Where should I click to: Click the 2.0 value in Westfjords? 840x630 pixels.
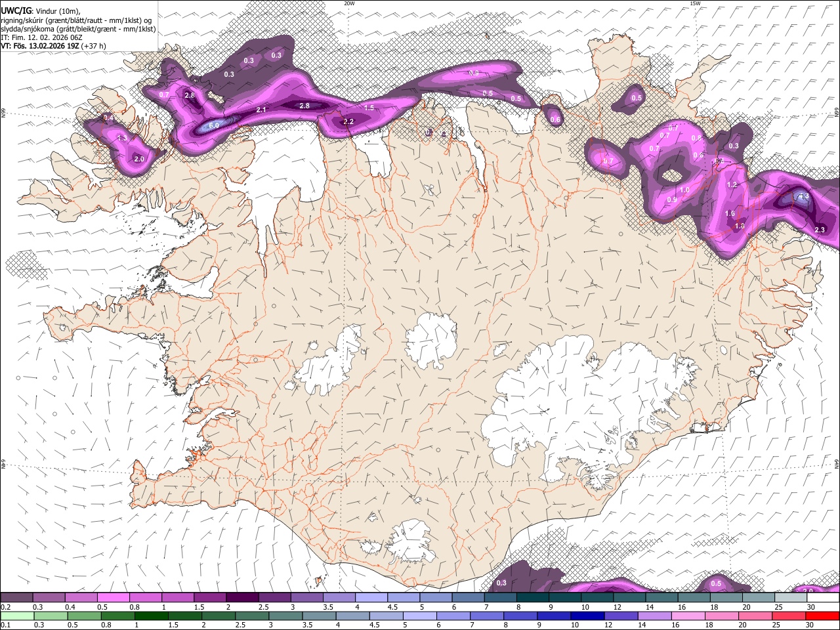coord(138,159)
